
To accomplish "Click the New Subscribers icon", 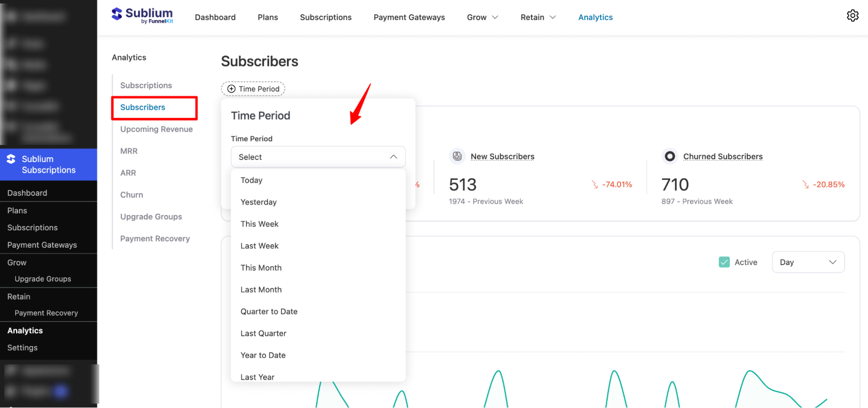I will (x=457, y=156).
